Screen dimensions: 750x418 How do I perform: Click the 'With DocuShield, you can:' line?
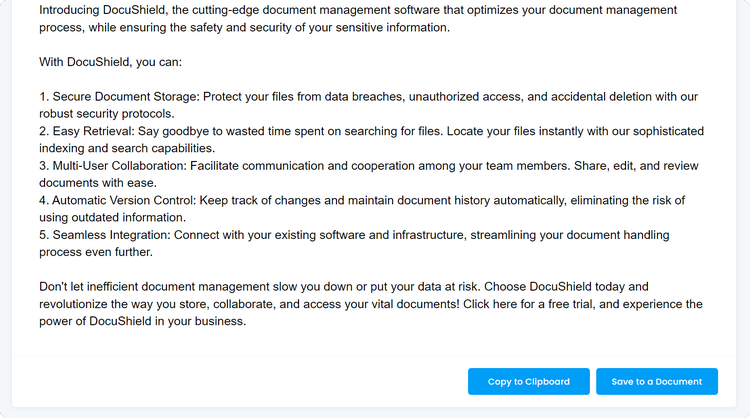[x=111, y=62]
